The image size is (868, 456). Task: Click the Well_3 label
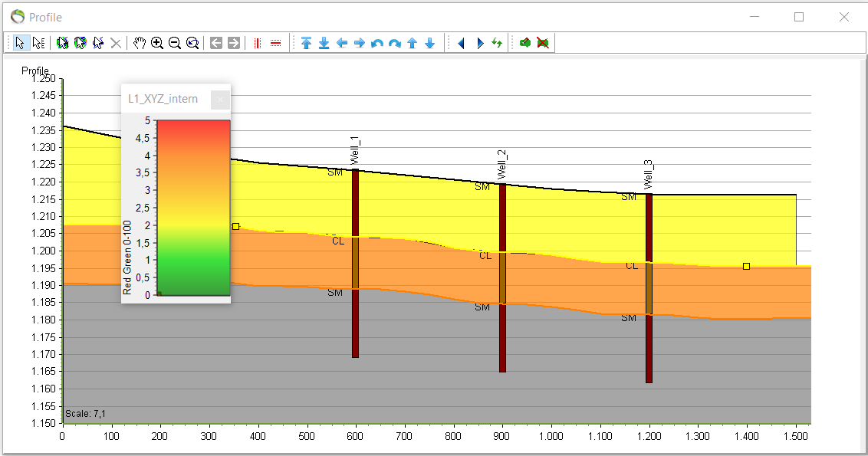click(648, 174)
